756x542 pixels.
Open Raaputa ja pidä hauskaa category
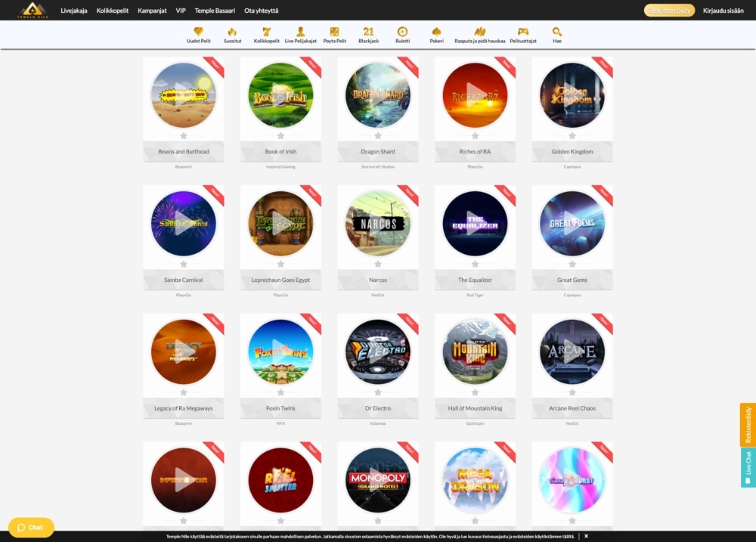point(480,36)
